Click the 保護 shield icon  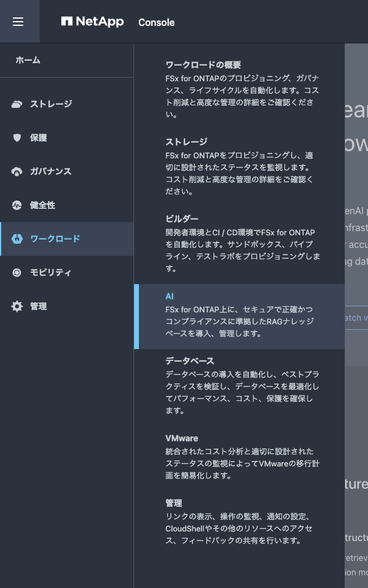(17, 138)
